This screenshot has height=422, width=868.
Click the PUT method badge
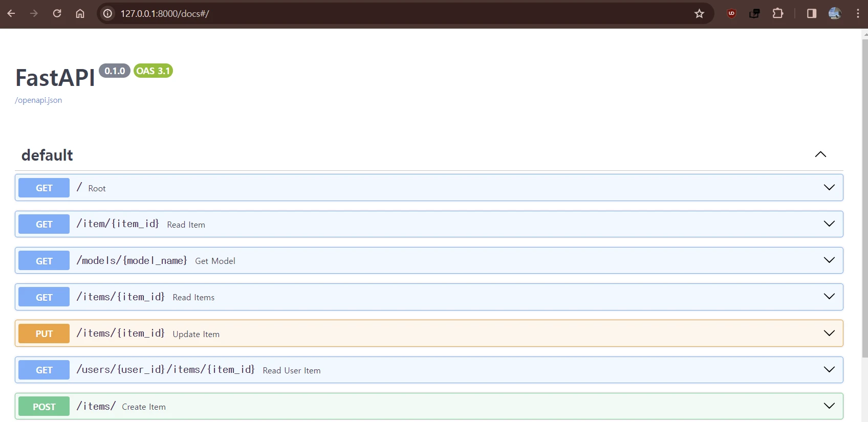coord(44,334)
